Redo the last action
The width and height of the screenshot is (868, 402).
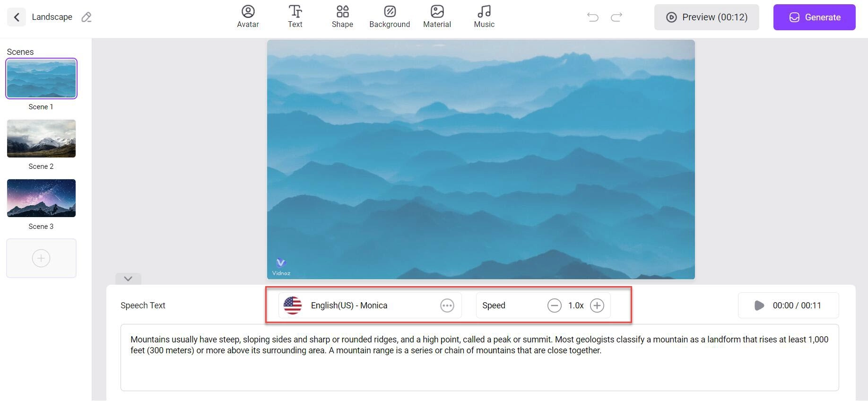616,17
